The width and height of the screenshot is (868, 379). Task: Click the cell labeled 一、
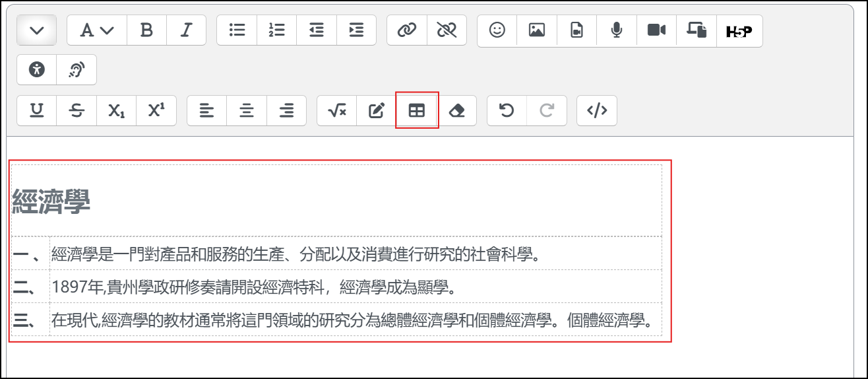click(30, 254)
